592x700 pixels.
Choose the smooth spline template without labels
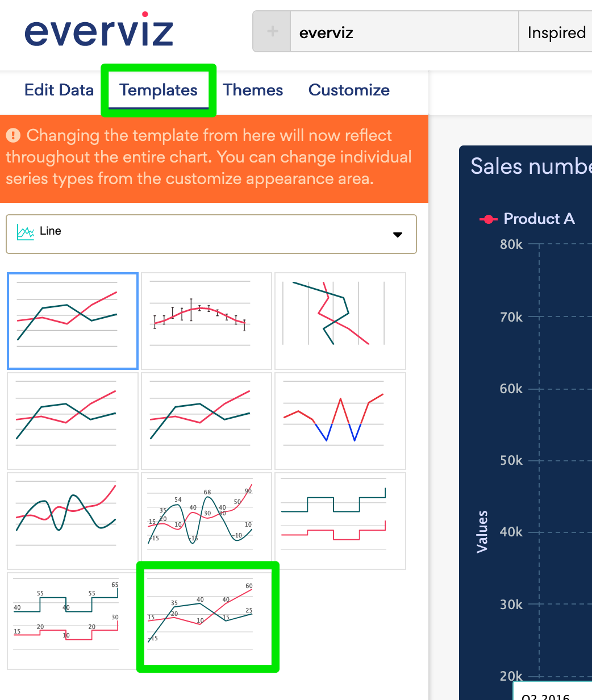pyautogui.click(x=73, y=520)
